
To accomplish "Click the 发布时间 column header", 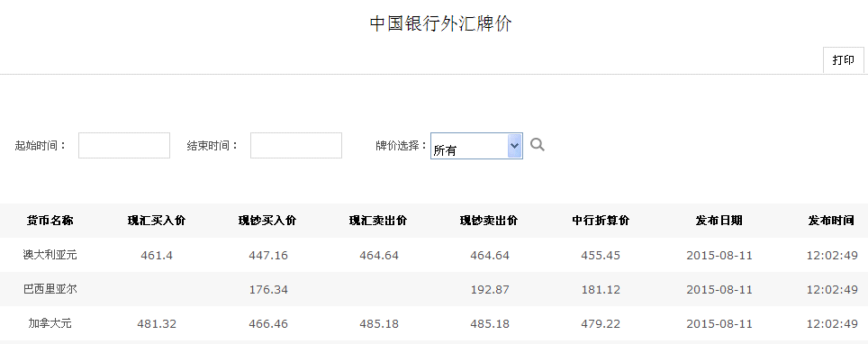I will (831, 221).
